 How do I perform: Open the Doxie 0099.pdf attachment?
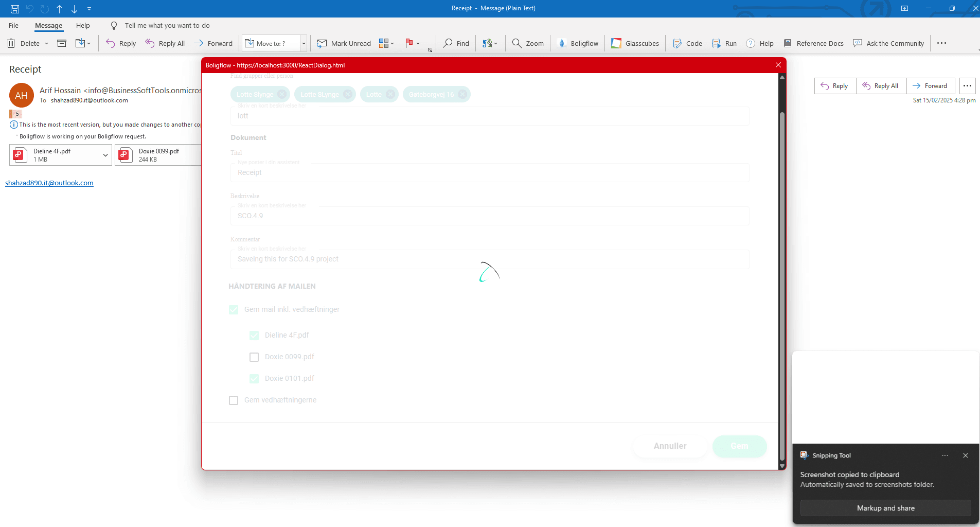(x=158, y=155)
